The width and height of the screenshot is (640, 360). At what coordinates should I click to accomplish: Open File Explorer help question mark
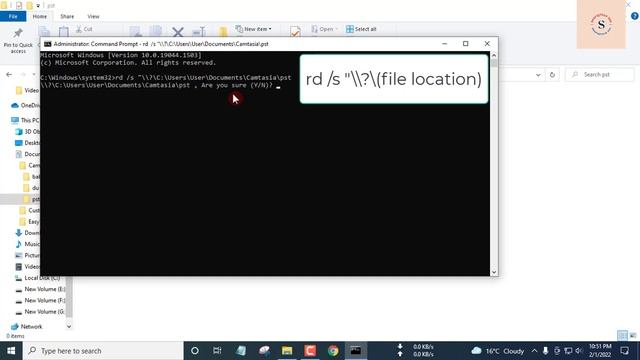(x=634, y=16)
